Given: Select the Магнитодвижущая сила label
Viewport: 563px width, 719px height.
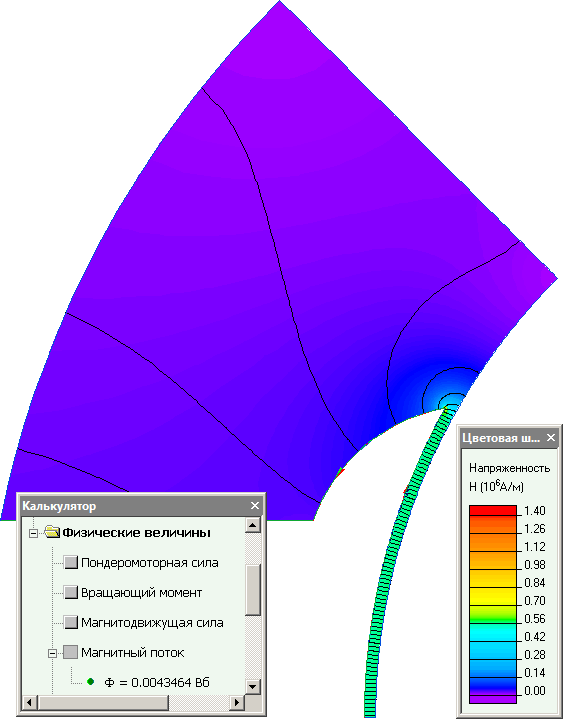Looking at the screenshot, I should (152, 623).
